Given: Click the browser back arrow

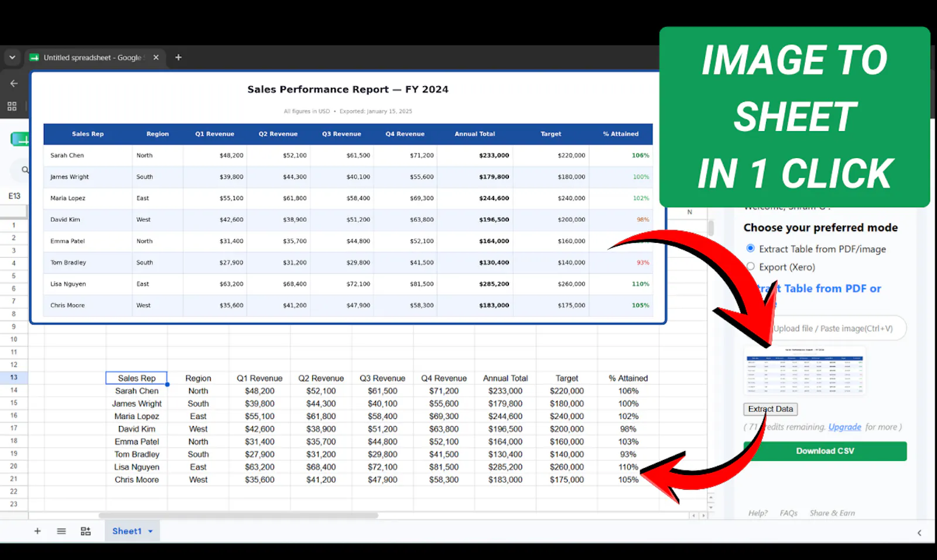Looking at the screenshot, I should [14, 83].
